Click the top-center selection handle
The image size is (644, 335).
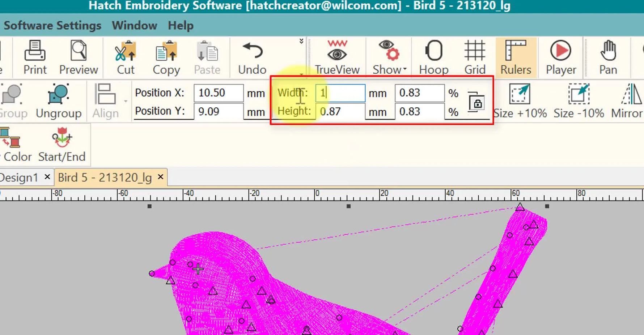point(348,206)
